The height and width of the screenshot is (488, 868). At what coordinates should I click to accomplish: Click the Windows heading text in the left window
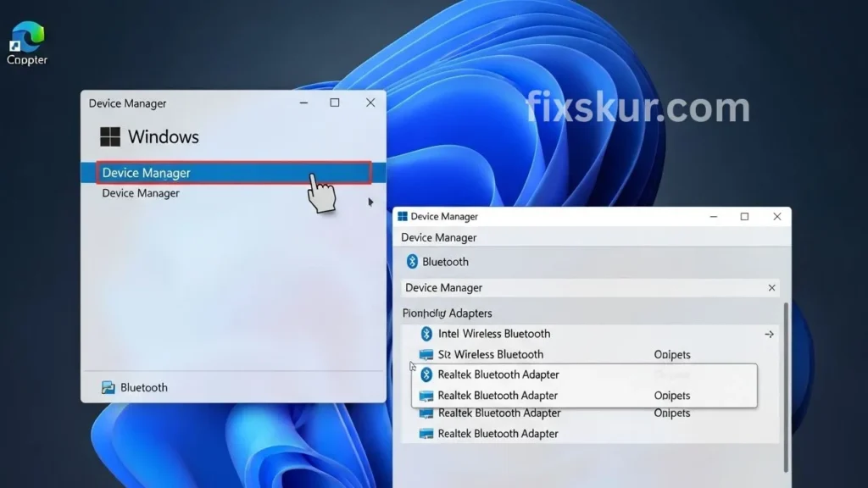(x=164, y=136)
